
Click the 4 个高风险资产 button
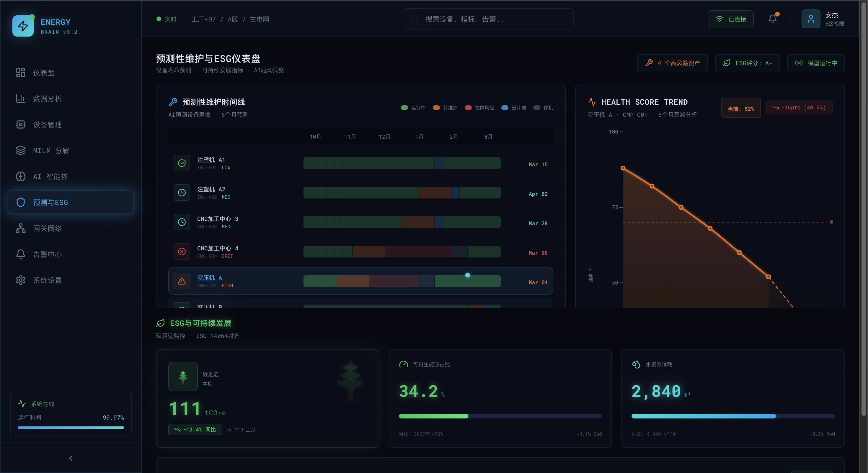(673, 63)
